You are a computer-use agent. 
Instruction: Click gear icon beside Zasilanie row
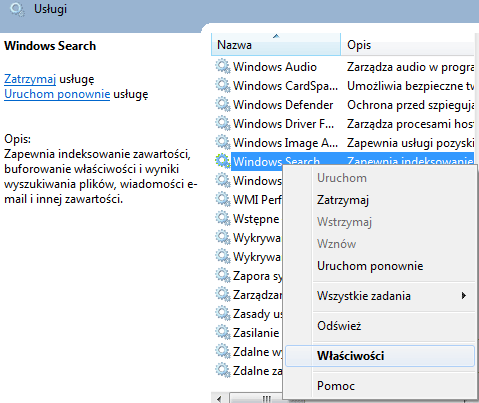click(222, 332)
